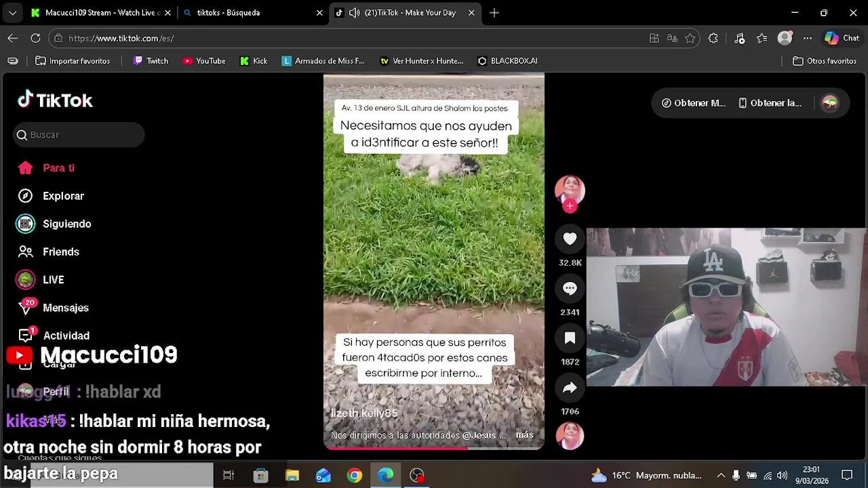Open Importar favoritos bookmark

(73, 61)
